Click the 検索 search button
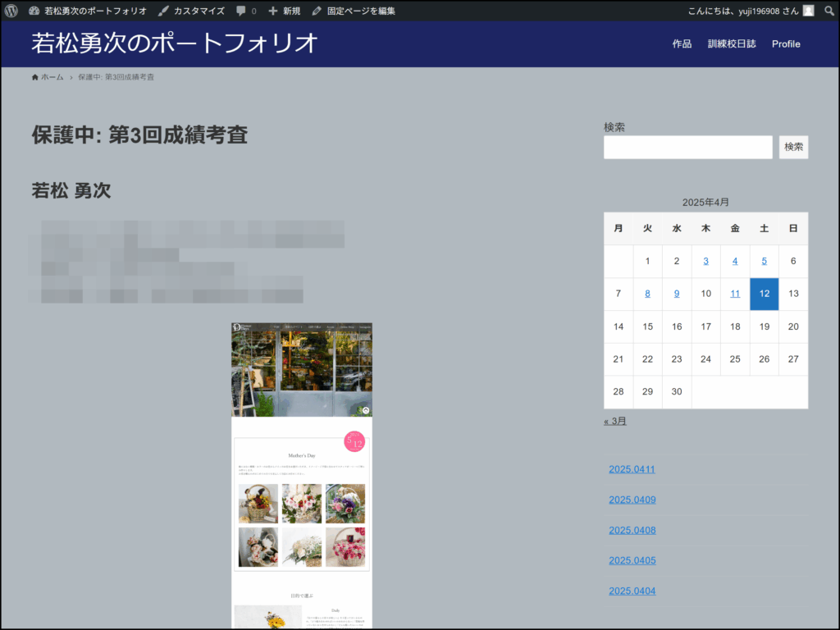The height and width of the screenshot is (630, 840). (793, 147)
